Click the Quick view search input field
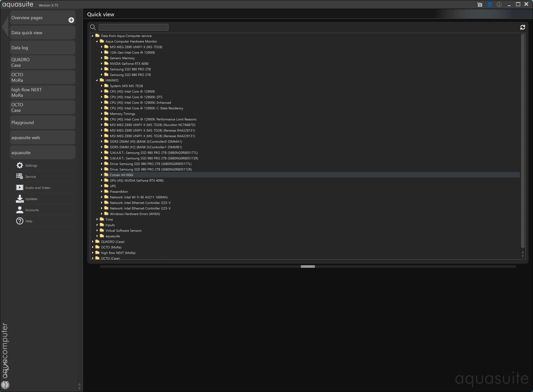This screenshot has width=533, height=392. pyautogui.click(x=134, y=27)
